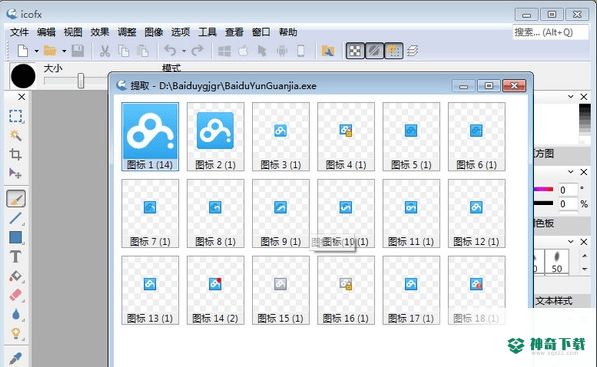Click the Undo arrow icon
Image resolution: width=597 pixels, height=367 pixels.
coord(170,50)
